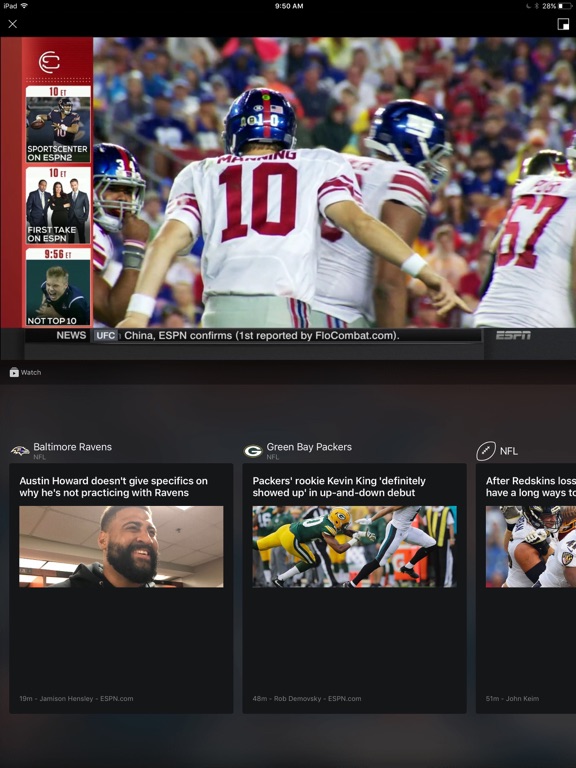Tap the Green Bay Packers logo
Viewport: 576px width, 768px height.
coord(253,451)
